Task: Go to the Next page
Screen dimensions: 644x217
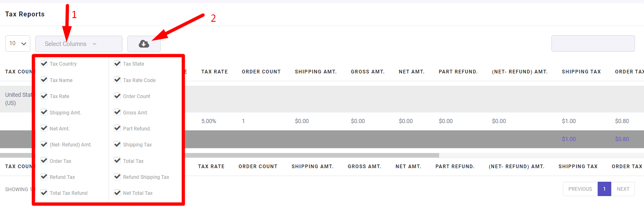Action: point(623,189)
